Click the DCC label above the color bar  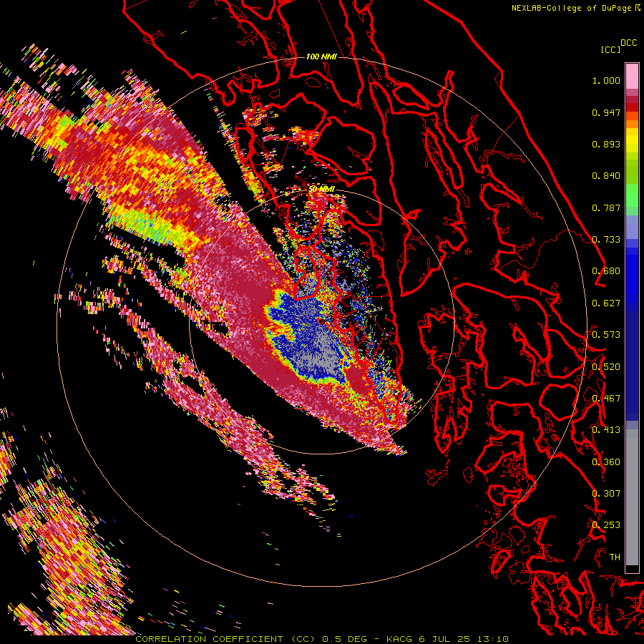628,43
